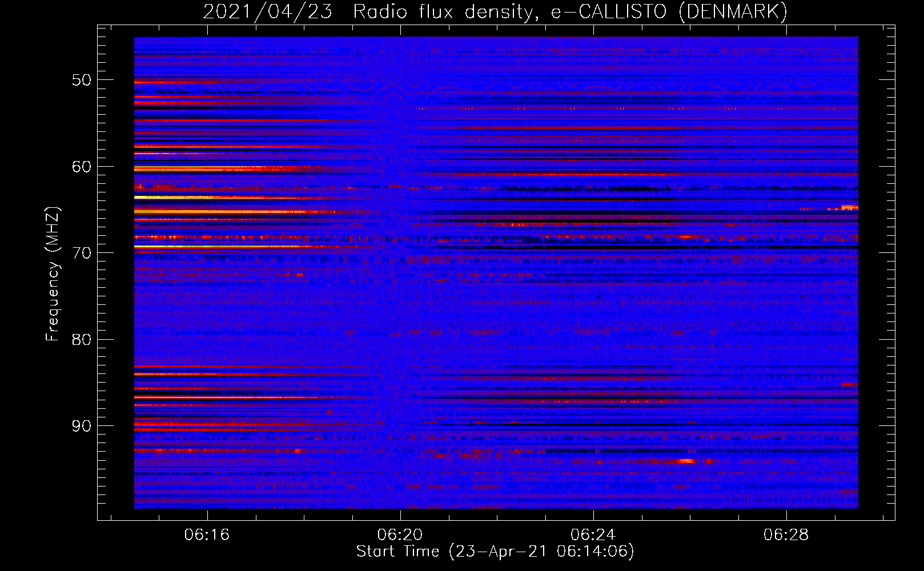The image size is (924, 571).
Task: Click the '60' frequency tick label
Action: pyautogui.click(x=82, y=167)
